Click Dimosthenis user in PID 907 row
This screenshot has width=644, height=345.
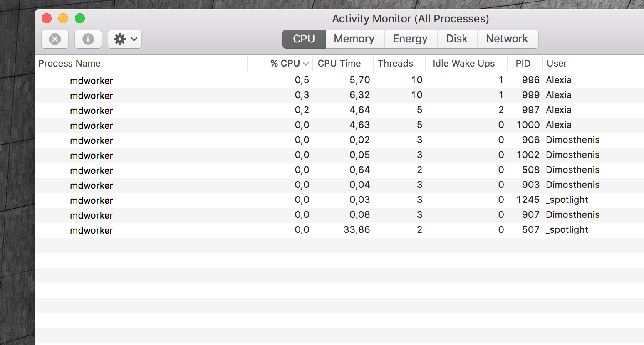[573, 215]
